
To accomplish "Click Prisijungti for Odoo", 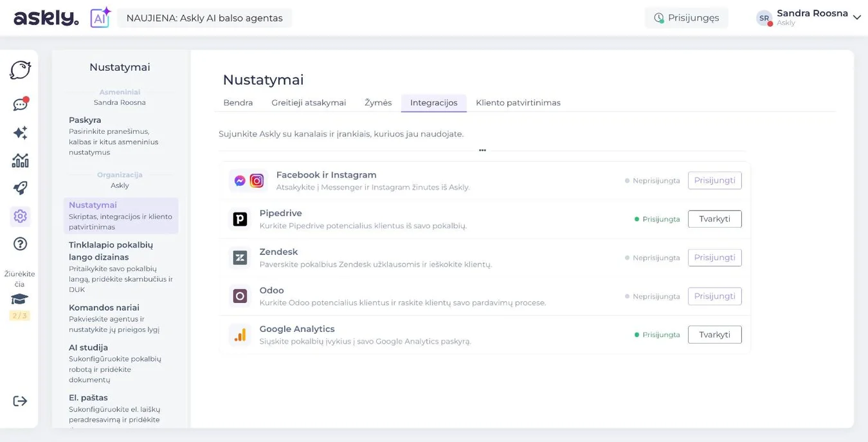I will click(714, 297).
